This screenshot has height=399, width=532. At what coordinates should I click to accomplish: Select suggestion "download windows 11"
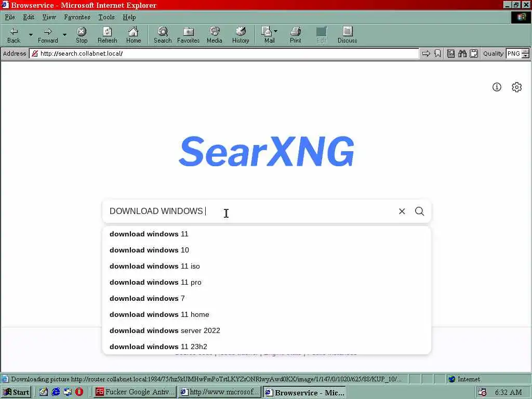(x=267, y=234)
